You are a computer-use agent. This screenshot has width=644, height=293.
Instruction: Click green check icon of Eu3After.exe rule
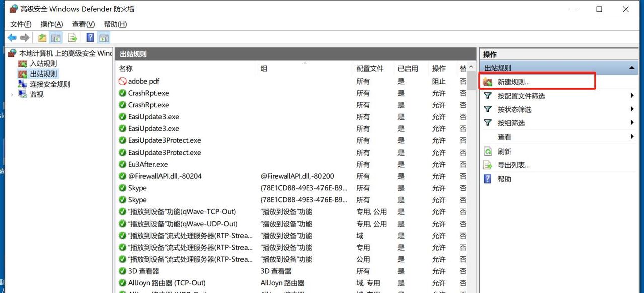coord(122,164)
